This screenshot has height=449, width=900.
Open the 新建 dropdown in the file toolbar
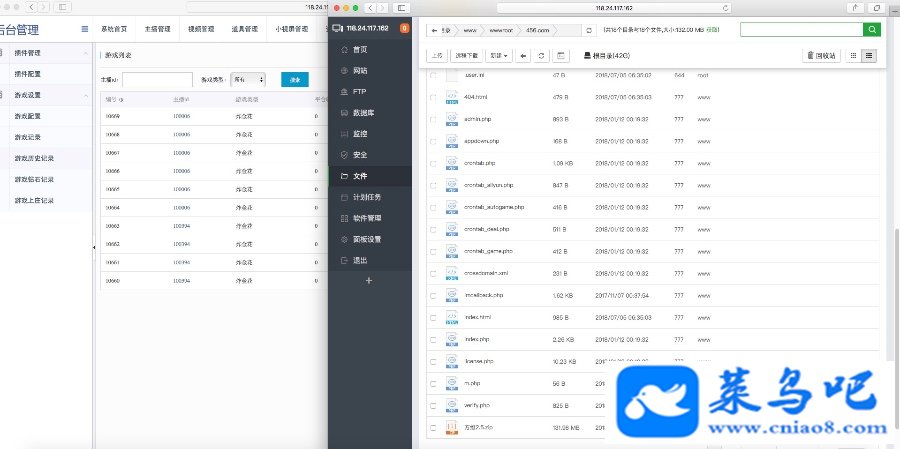(x=498, y=56)
